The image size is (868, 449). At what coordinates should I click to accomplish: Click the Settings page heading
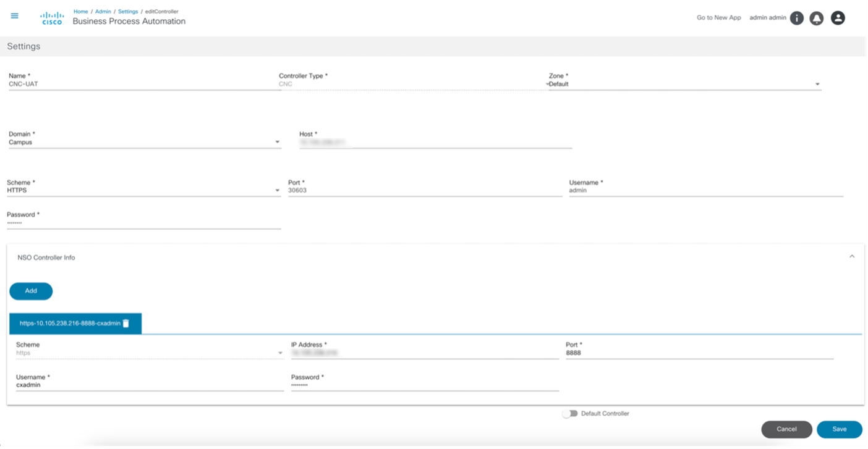pyautogui.click(x=23, y=46)
